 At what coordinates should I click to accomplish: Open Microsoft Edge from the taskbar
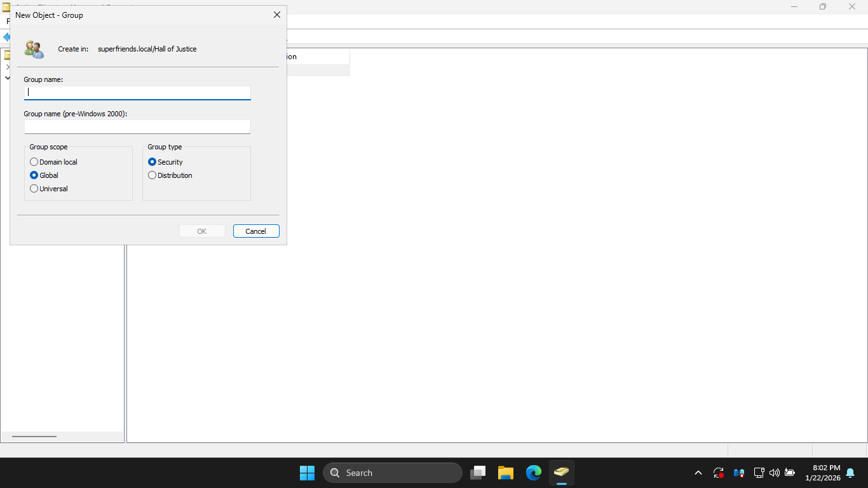[534, 473]
